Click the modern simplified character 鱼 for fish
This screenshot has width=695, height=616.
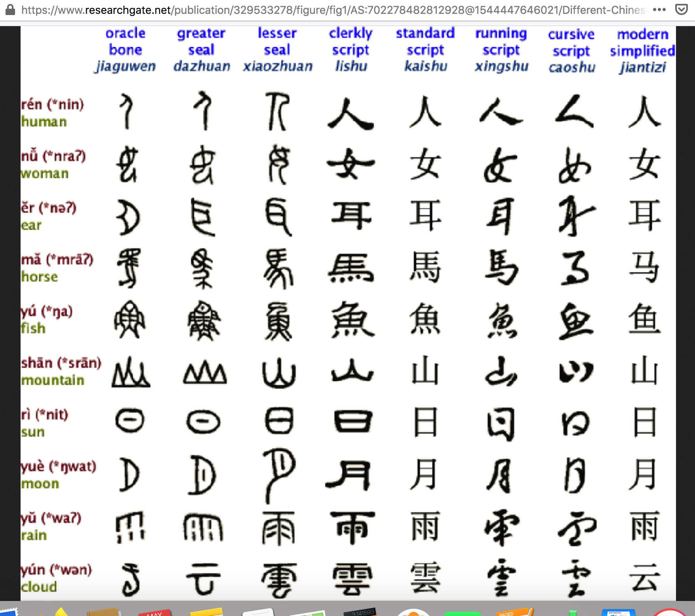[645, 319]
